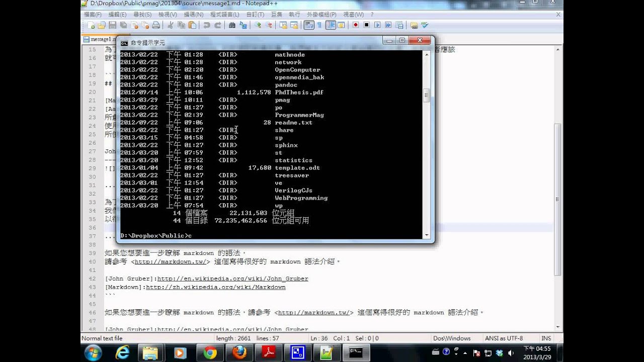Click the Save All toolbar icon
This screenshot has height=362, width=644.
123,25
